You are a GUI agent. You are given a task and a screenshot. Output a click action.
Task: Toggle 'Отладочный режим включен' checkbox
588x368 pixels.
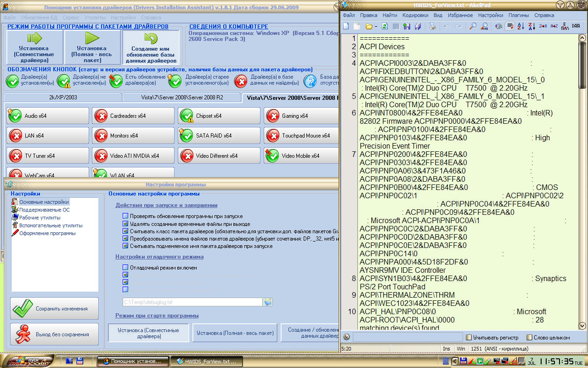click(x=125, y=267)
